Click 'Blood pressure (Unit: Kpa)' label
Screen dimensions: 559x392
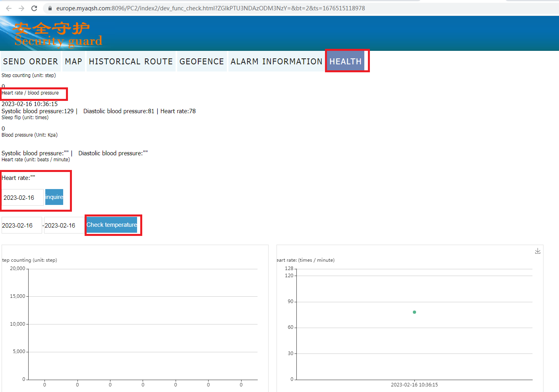pyautogui.click(x=29, y=135)
